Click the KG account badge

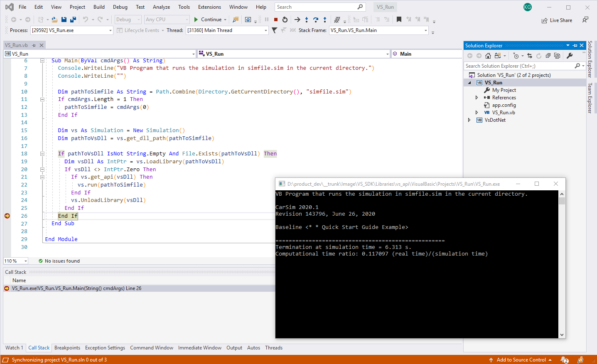click(528, 7)
